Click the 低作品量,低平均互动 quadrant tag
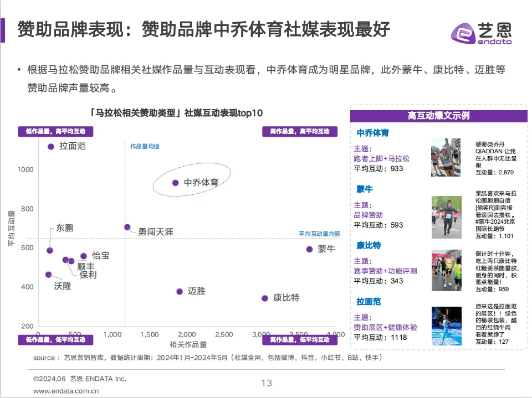This screenshot has height=398, width=532. pyautogui.click(x=55, y=340)
